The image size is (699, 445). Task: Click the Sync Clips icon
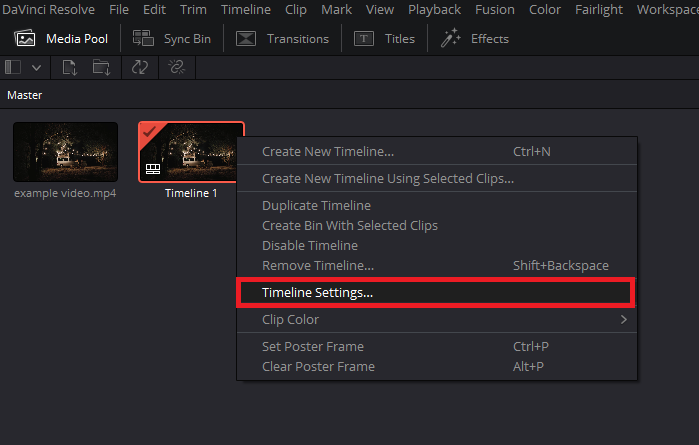click(x=140, y=67)
